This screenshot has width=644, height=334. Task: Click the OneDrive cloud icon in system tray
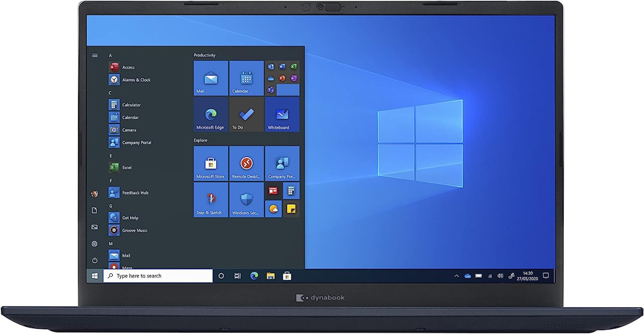coord(468,276)
